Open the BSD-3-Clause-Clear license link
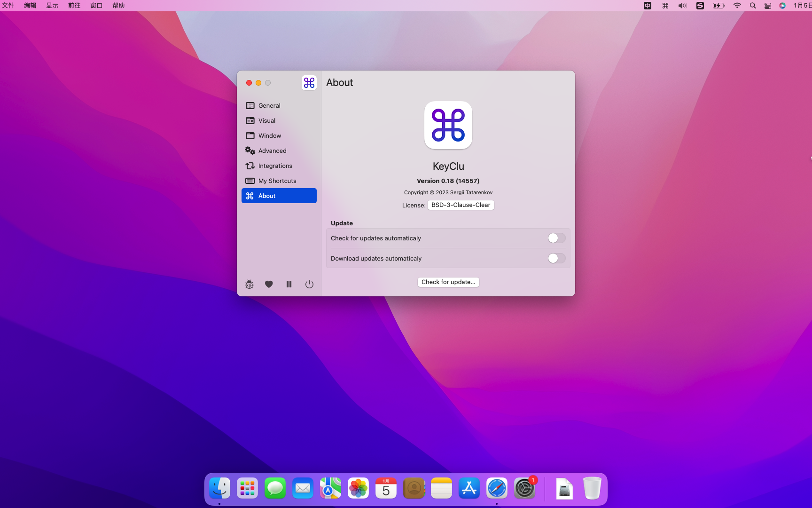 coord(461,205)
